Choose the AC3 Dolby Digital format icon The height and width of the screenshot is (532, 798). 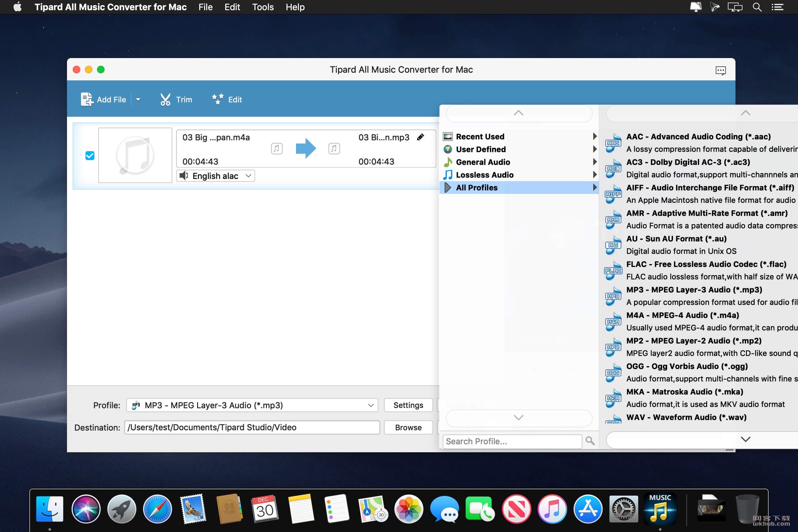613,169
